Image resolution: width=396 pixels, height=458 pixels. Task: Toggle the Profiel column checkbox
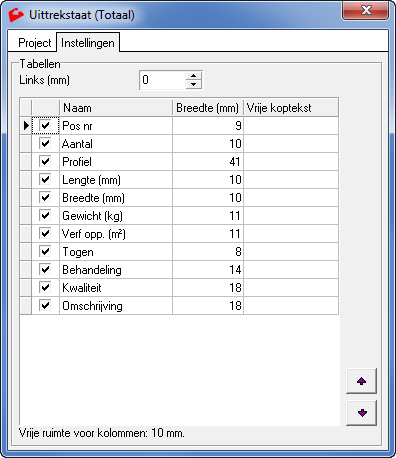coord(45,162)
